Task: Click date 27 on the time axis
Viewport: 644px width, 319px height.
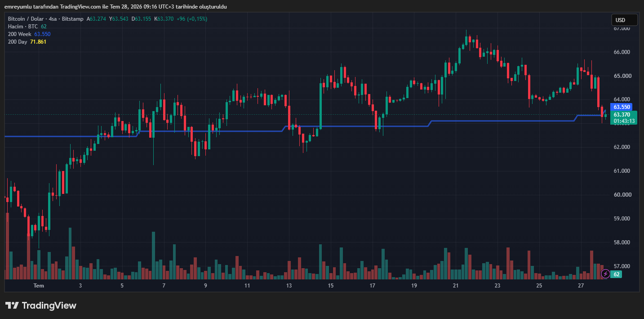Action: (581, 286)
